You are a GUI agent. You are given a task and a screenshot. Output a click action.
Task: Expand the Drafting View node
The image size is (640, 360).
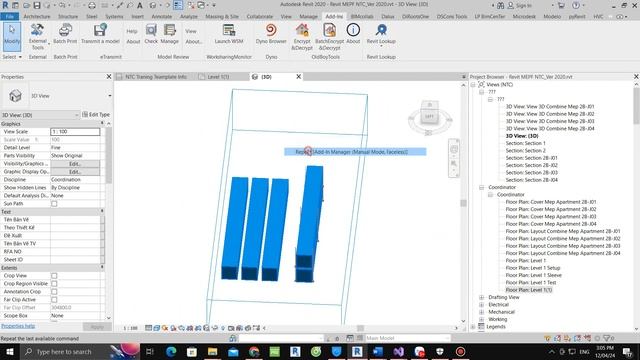[x=482, y=297]
